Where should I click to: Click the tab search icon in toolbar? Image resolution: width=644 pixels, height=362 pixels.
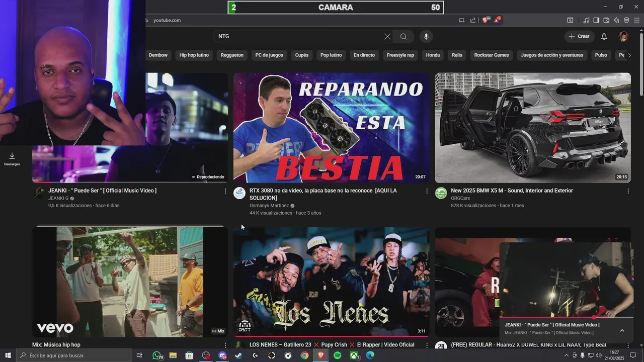tap(570, 20)
